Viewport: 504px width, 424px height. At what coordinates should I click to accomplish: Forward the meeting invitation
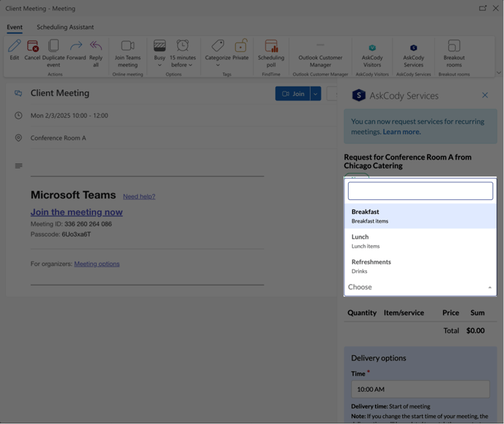coord(76,46)
